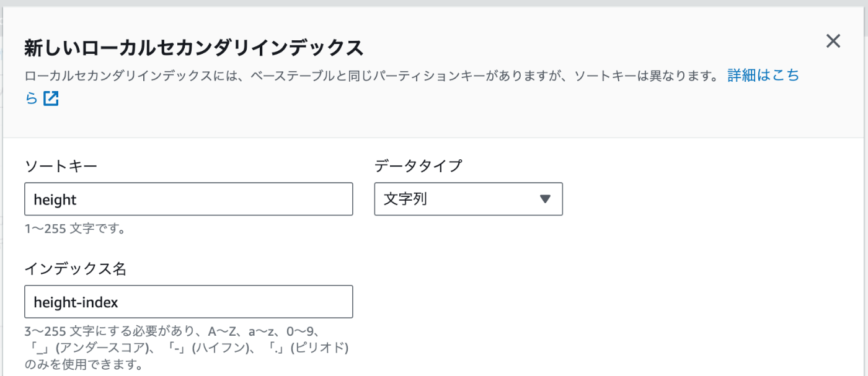This screenshot has width=868, height=376.
Task: Close the new local secondary index dialog
Action: 833,42
